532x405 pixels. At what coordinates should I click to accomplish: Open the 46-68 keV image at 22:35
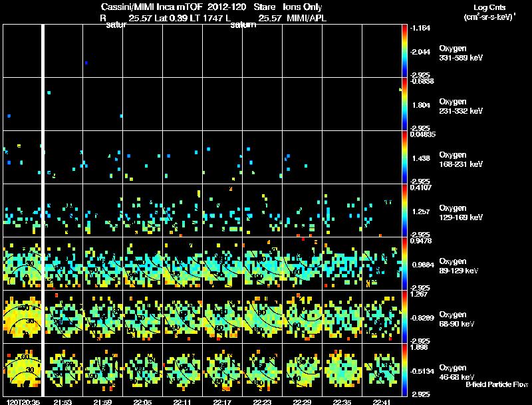click(x=342, y=370)
